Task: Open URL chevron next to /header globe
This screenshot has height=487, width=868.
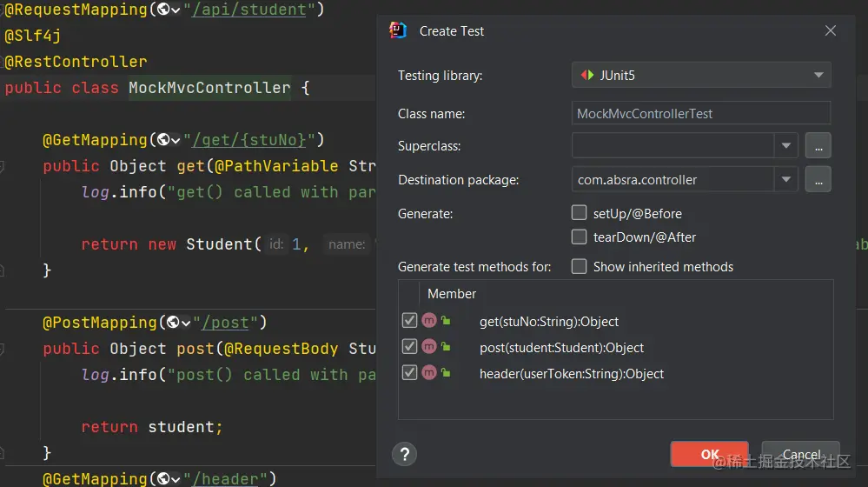Action: [176, 480]
